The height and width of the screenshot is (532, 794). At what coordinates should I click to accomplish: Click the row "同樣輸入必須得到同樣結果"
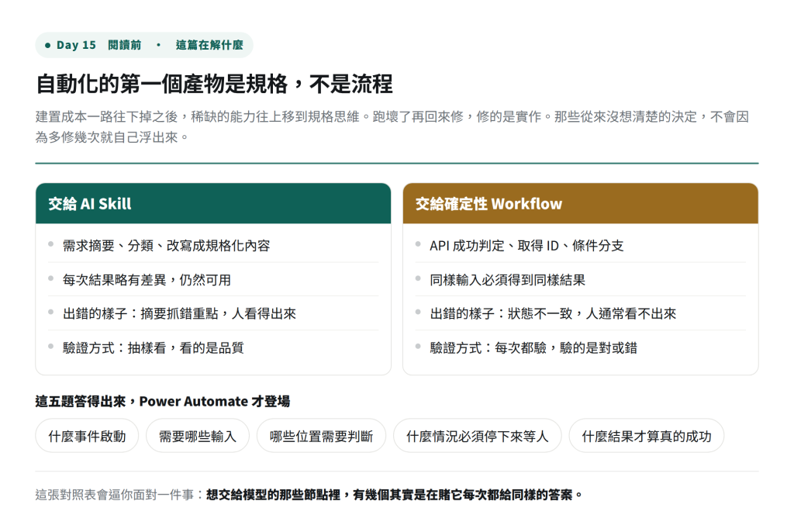point(580,280)
